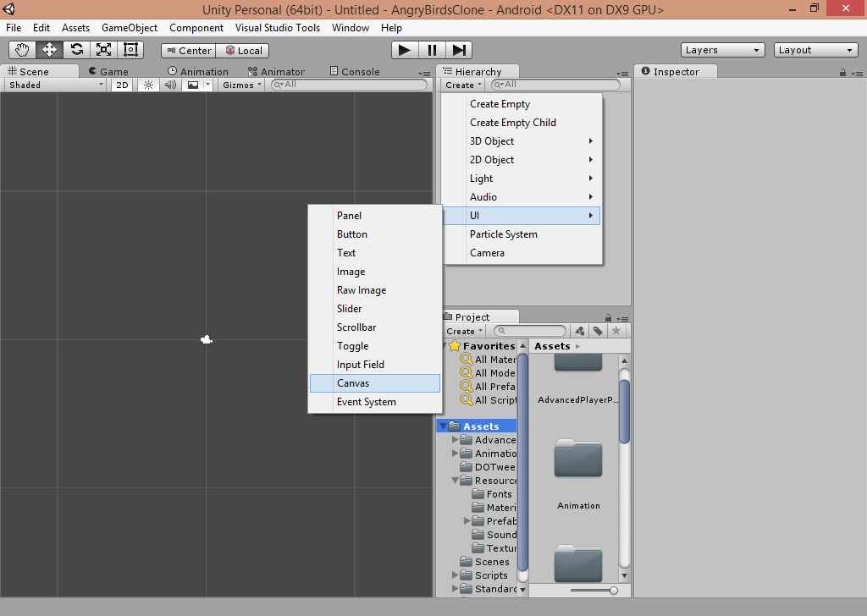This screenshot has width=867, height=616.
Task: Open the scene effects dropdown arrow
Action: pyautogui.click(x=208, y=85)
